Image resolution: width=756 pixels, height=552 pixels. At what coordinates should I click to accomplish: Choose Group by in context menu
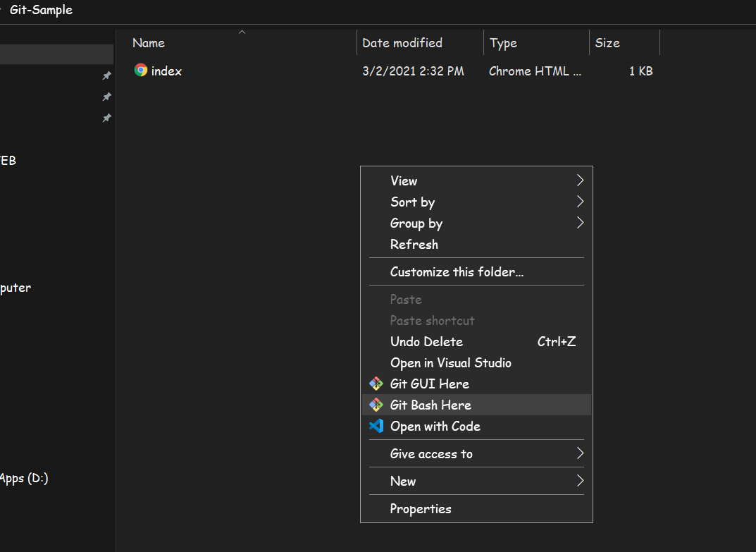(x=476, y=223)
